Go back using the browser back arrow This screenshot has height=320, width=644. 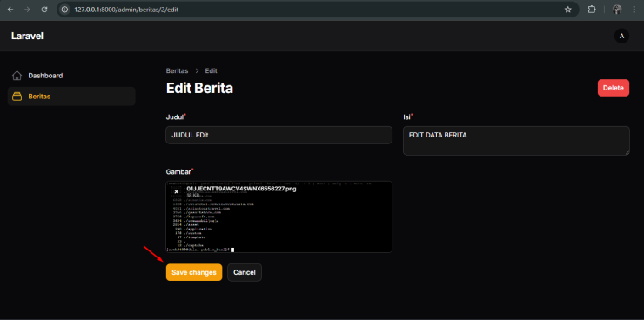10,10
